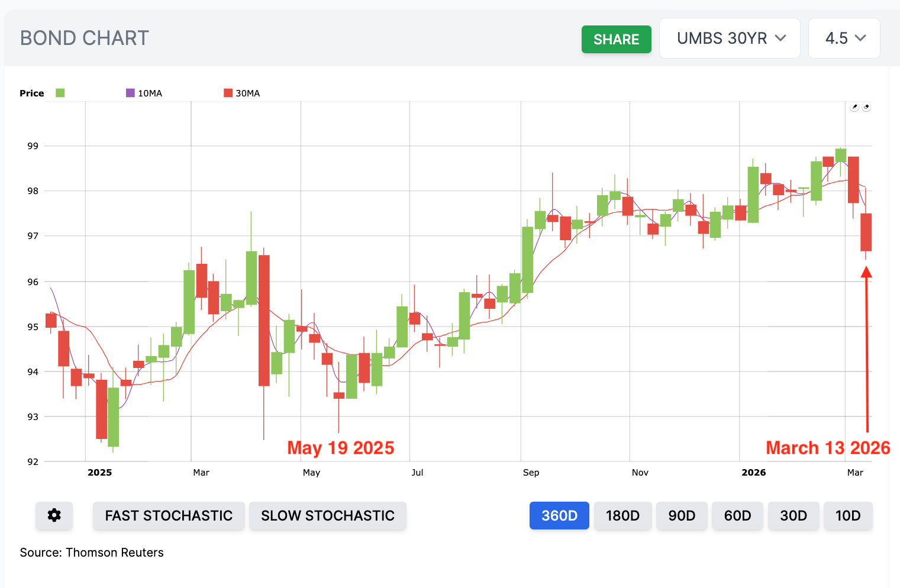Viewport: 900px width, 588px height.
Task: Switch chart range to 60D
Action: [737, 515]
